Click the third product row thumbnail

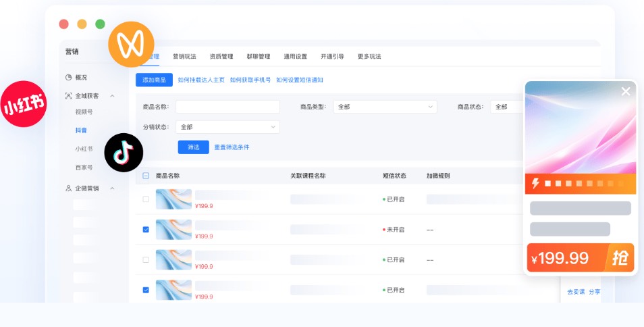pyautogui.click(x=173, y=259)
